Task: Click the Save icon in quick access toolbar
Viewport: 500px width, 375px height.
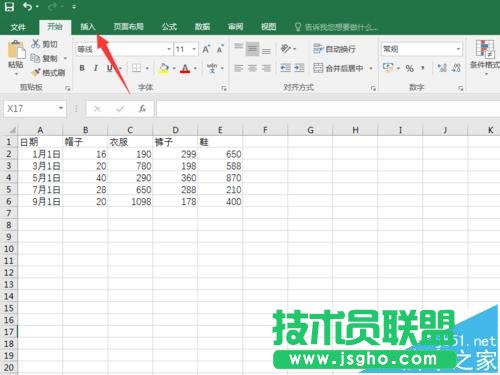Action: [x=9, y=7]
